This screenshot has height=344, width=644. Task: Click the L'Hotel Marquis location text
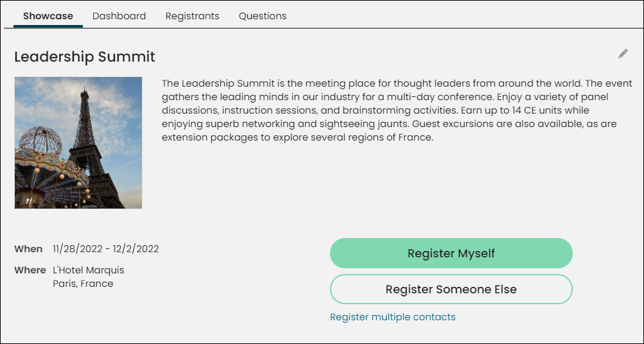(89, 270)
